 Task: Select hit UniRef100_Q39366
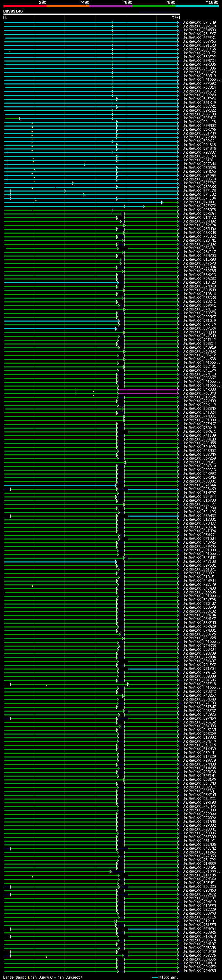pos(199,187)
